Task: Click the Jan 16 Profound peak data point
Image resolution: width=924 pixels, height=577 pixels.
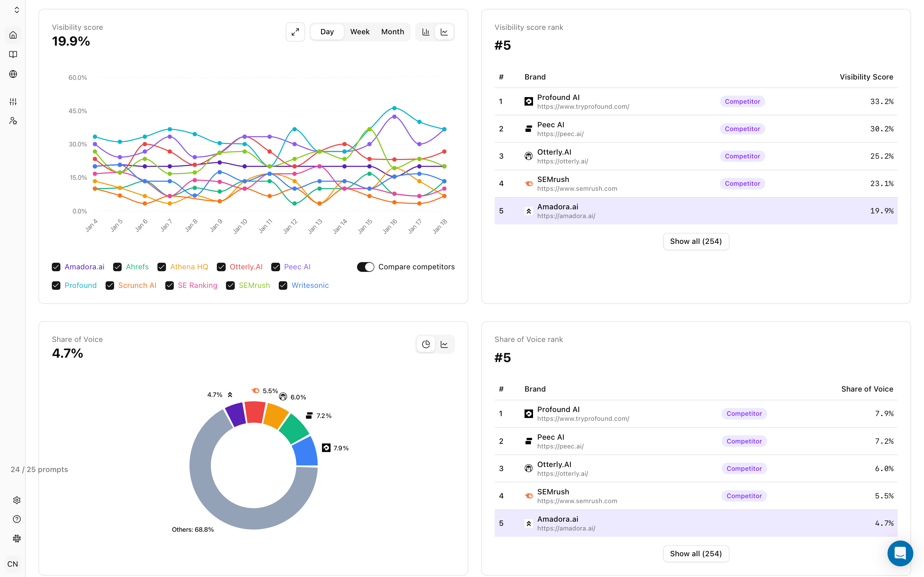Action: click(x=394, y=108)
